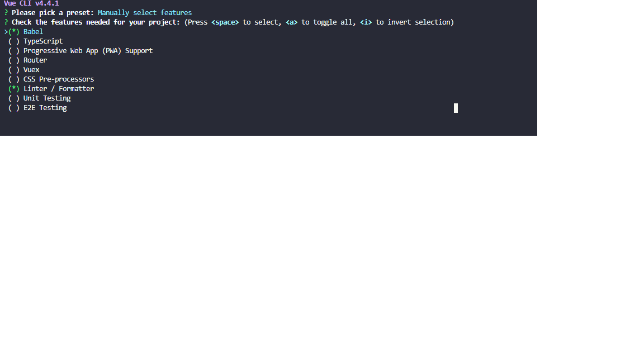Image resolution: width=644 pixels, height=362 pixels.
Task: Click the '>' selection pointer arrow
Action: click(6, 32)
